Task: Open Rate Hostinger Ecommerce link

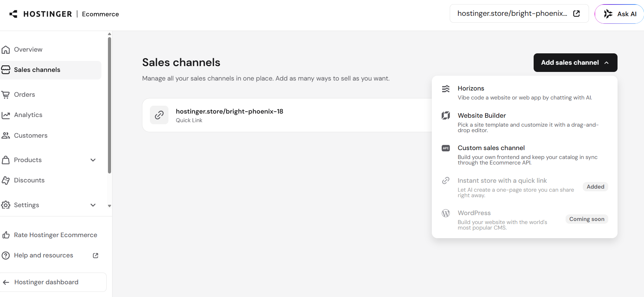Action: (51, 235)
